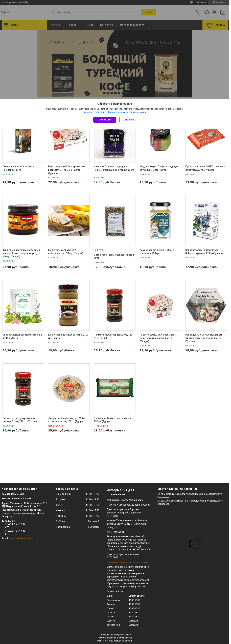
Task: Click the cart icon in the top dark bar
Action: tap(214, 2)
